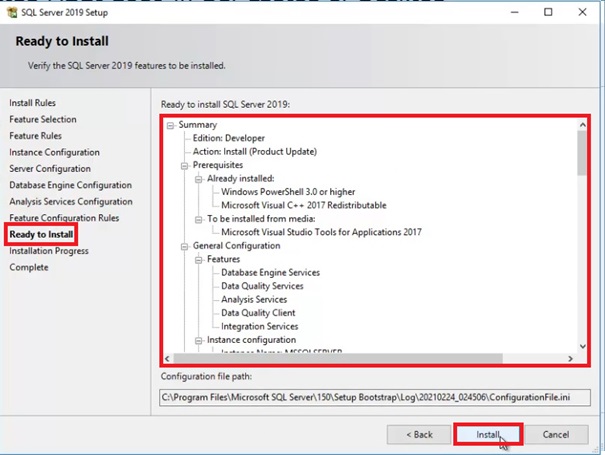
Task: Select the Already installed: label
Action: (241, 179)
